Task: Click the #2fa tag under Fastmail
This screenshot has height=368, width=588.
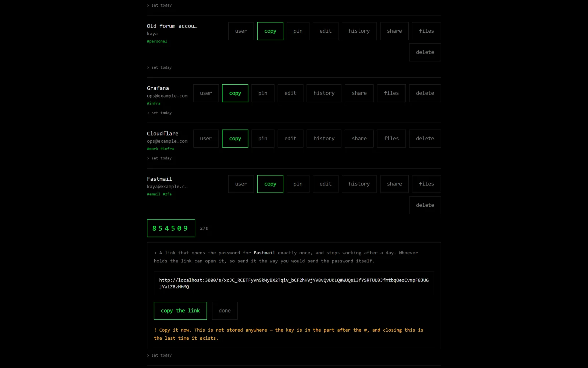Action: (167, 194)
